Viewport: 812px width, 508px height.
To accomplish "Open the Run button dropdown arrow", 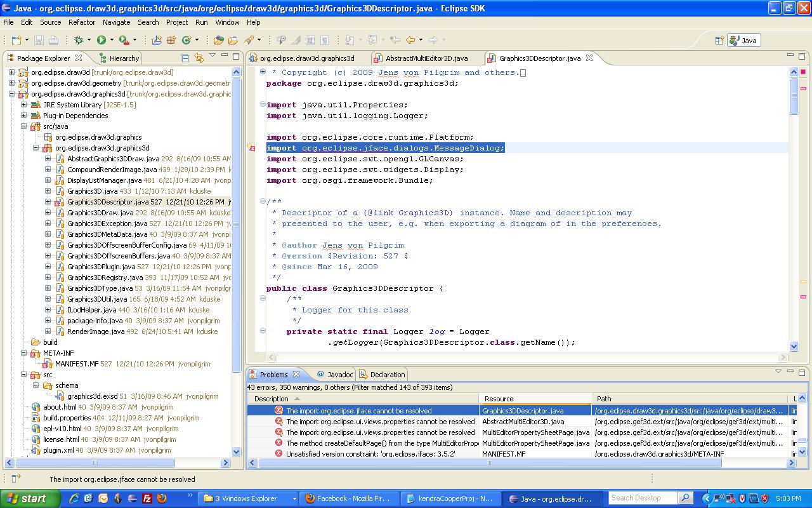I will [x=111, y=40].
